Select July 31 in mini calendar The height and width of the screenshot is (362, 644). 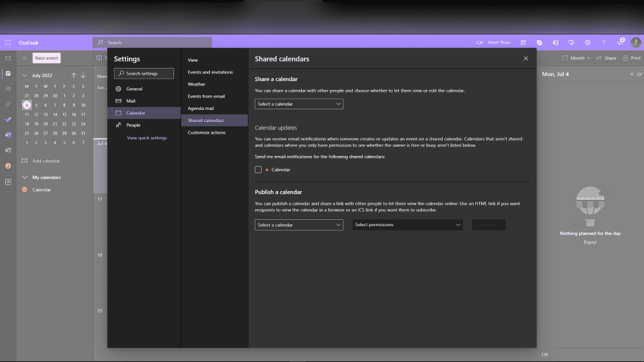tap(83, 133)
